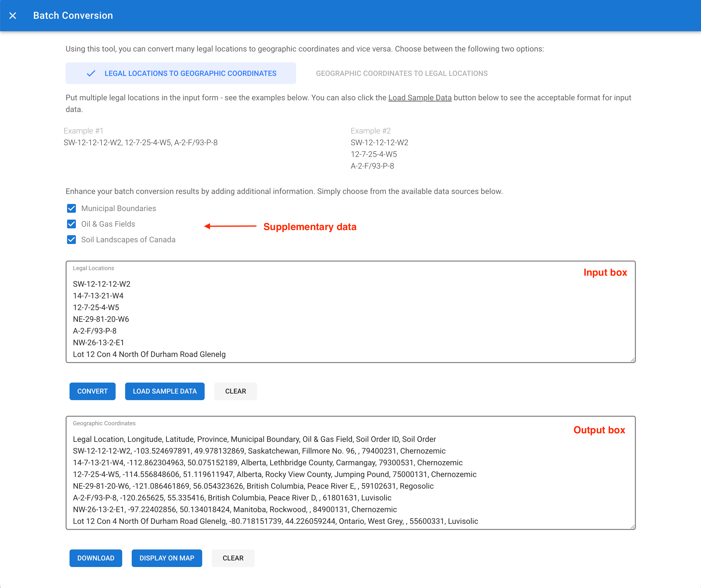Click checkmark icon on Legal Locations tab
The height and width of the screenshot is (588, 701).
click(x=91, y=73)
